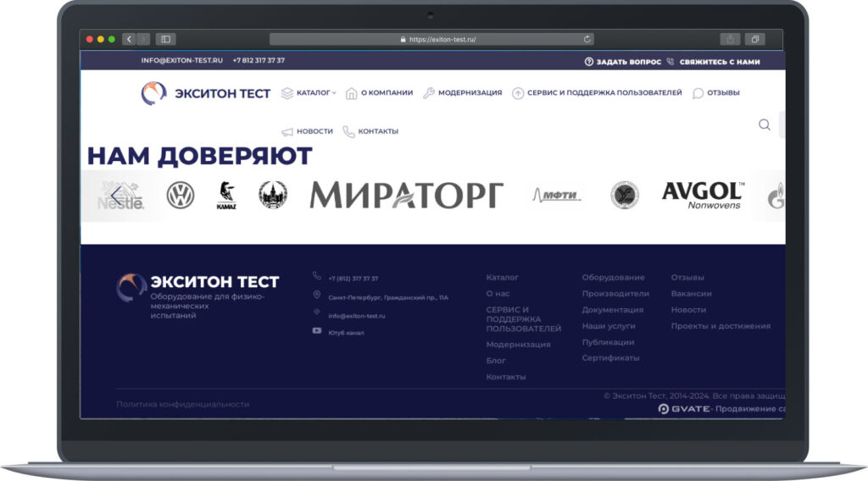The width and height of the screenshot is (868, 481).
Task: Open the Политика конфиденциальности link
Action: (x=183, y=405)
